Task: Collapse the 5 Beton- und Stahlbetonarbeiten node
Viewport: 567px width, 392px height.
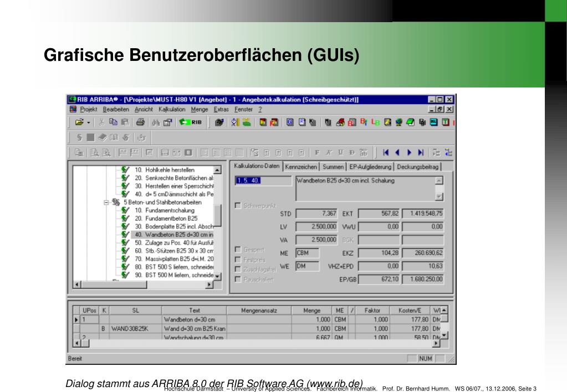Action: (x=106, y=202)
